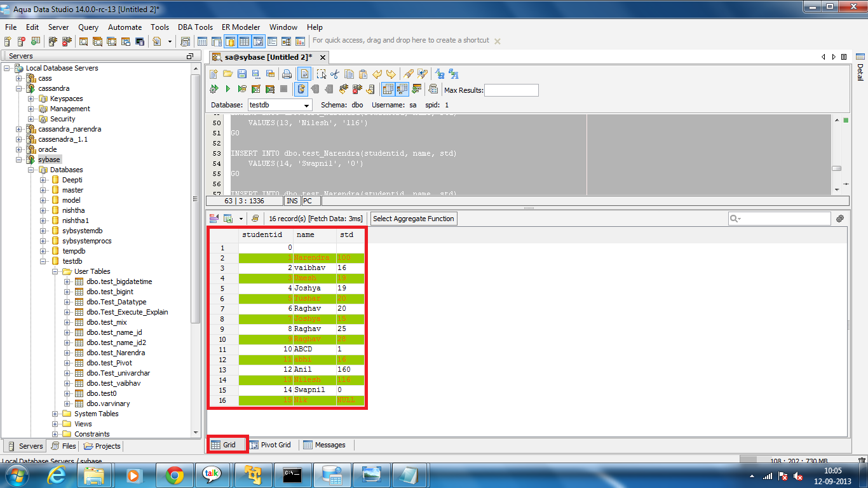
Task: Toggle the highlighted database panel toolbar button
Action: (x=231, y=41)
